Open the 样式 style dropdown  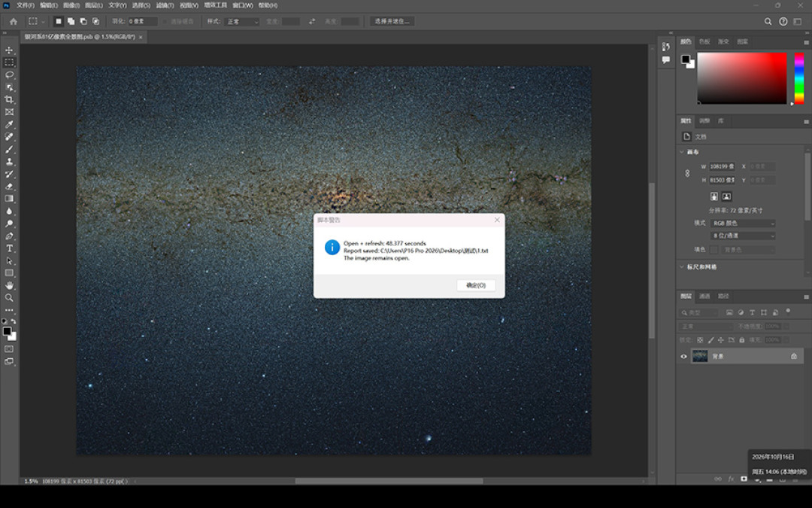(242, 22)
